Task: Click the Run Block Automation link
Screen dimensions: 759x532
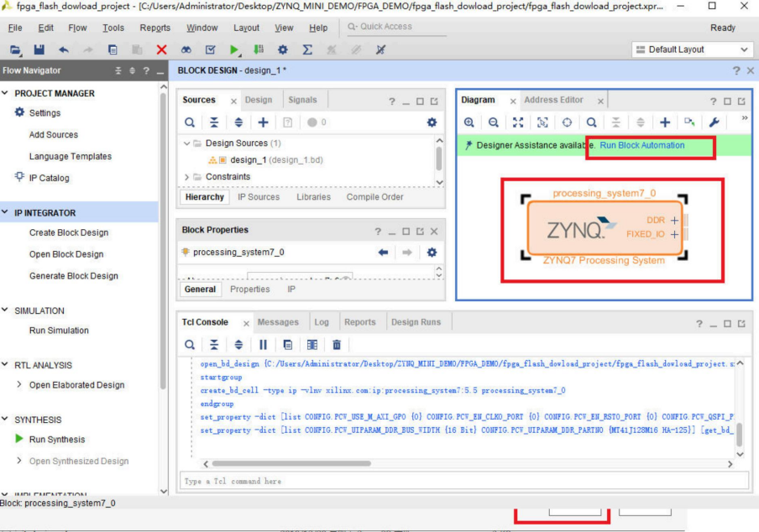Action: pyautogui.click(x=642, y=145)
